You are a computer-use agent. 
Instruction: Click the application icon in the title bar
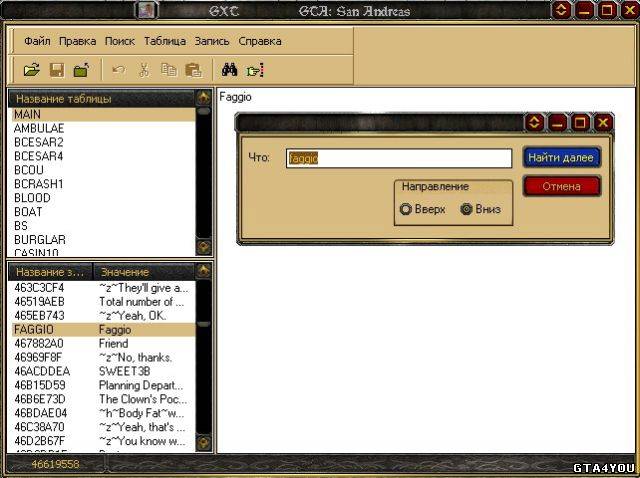146,10
